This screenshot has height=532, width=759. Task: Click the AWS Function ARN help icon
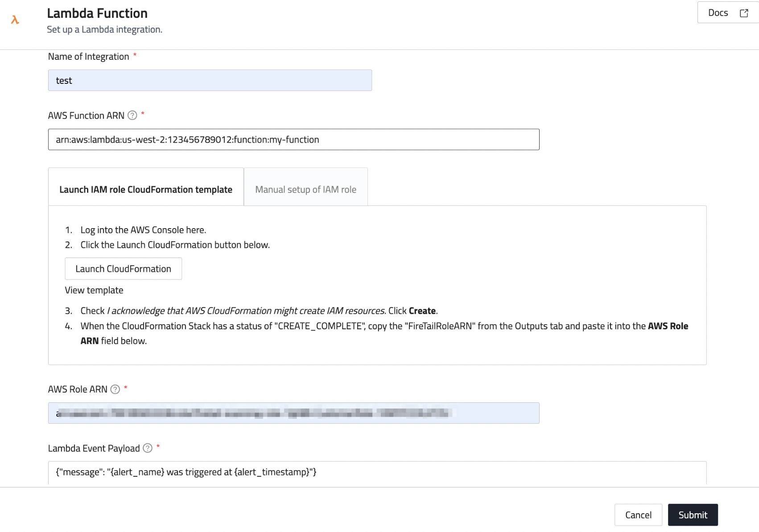132,115
